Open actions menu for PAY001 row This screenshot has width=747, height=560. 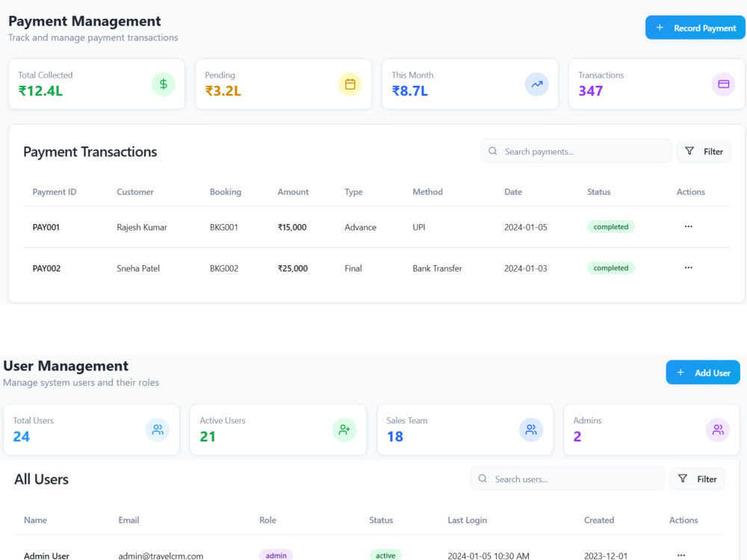click(689, 227)
